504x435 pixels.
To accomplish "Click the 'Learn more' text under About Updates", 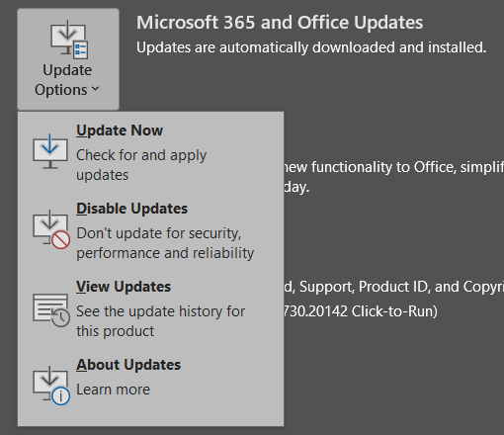I will [x=113, y=390].
